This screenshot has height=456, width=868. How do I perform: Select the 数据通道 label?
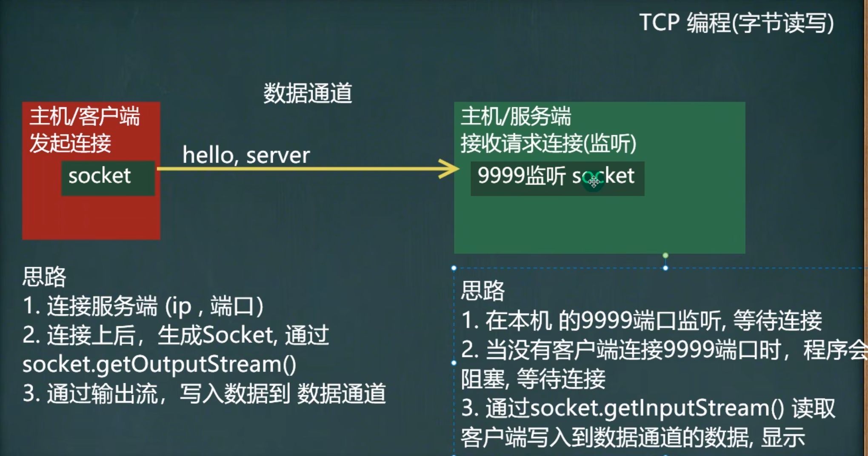308,93
